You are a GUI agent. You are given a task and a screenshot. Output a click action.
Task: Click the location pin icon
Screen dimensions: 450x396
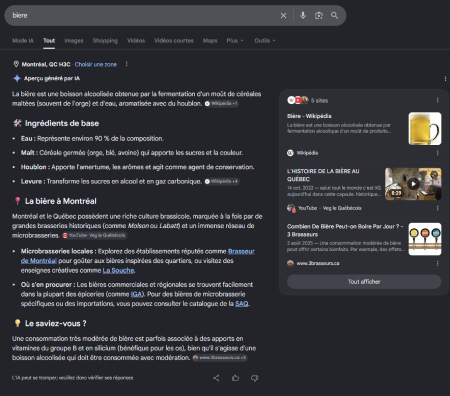[x=16, y=64]
